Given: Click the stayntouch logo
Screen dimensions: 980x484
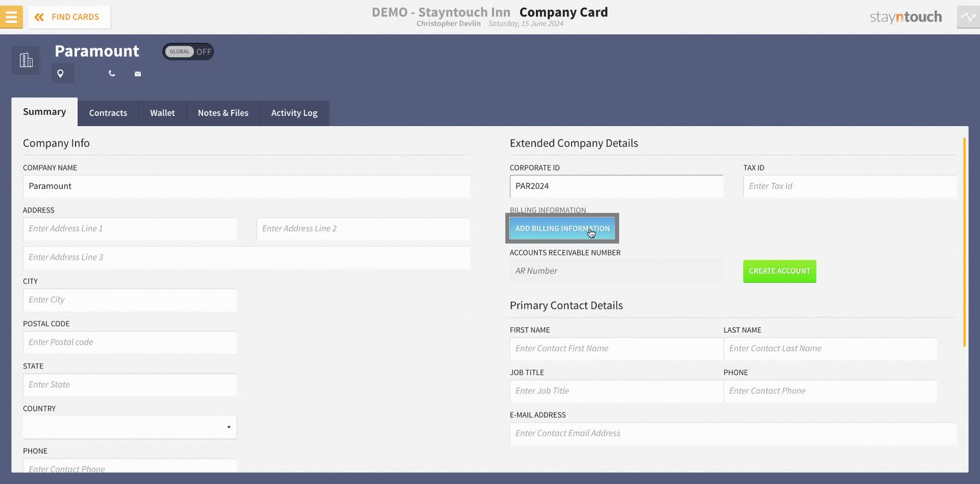Looking at the screenshot, I should point(905,17).
